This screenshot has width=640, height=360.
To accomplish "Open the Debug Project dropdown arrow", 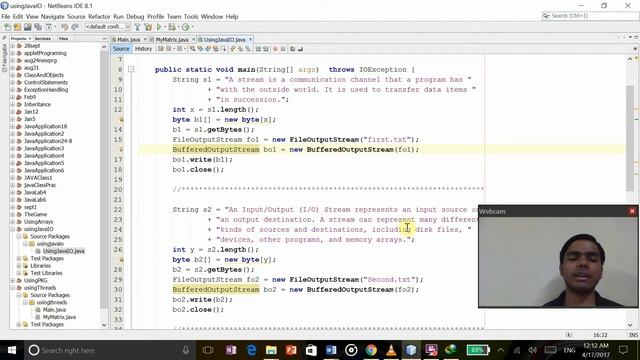I will (x=178, y=27).
